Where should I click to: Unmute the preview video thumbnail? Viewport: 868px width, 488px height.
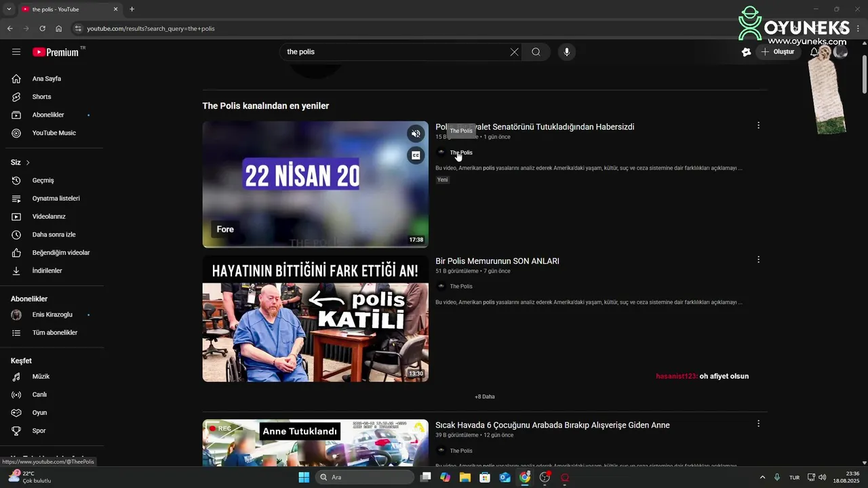pos(416,134)
